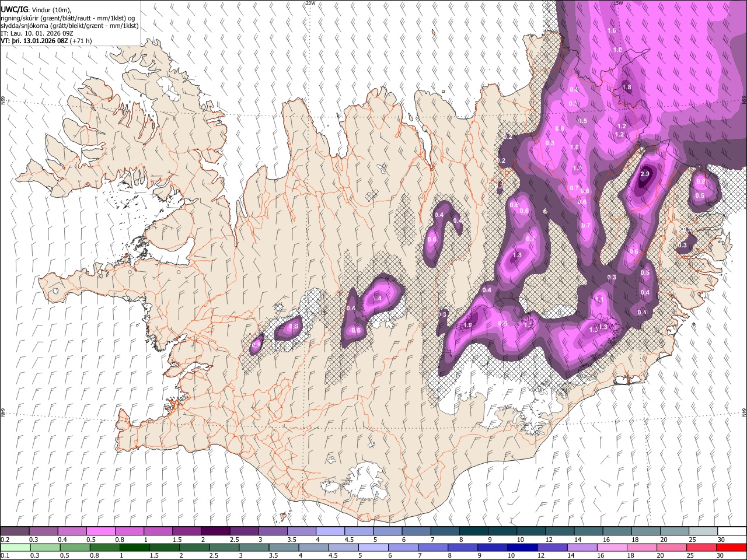
Task: Click the 20W longitude label
Action: (310, 3)
